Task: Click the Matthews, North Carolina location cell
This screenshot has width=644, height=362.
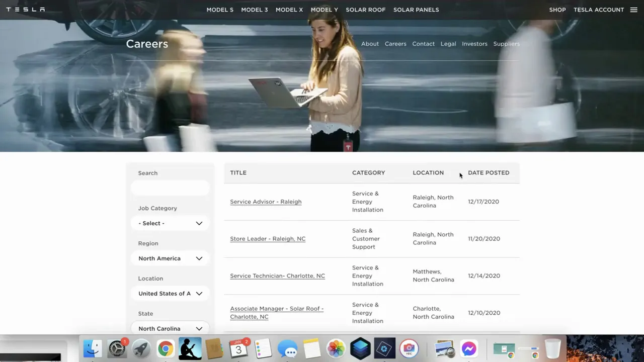Action: [433, 276]
